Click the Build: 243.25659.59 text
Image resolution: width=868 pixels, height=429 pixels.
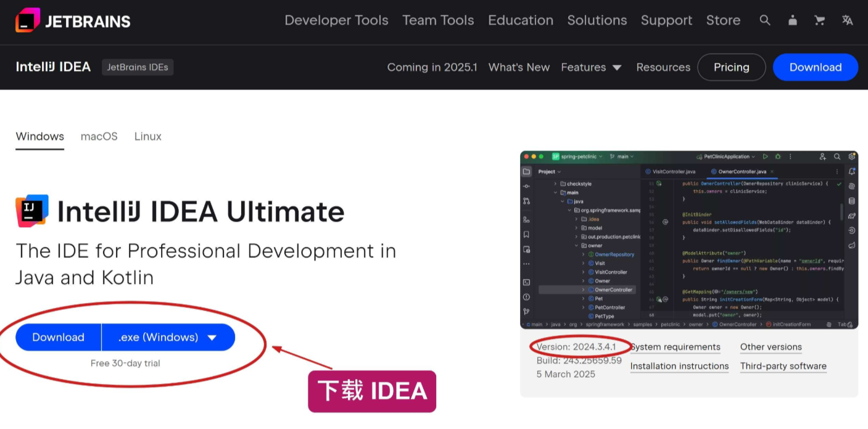click(x=579, y=360)
